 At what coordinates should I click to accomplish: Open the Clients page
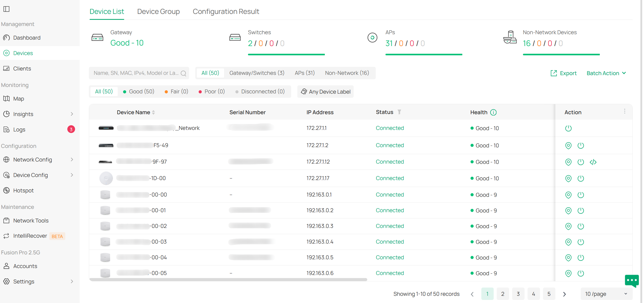[22, 68]
